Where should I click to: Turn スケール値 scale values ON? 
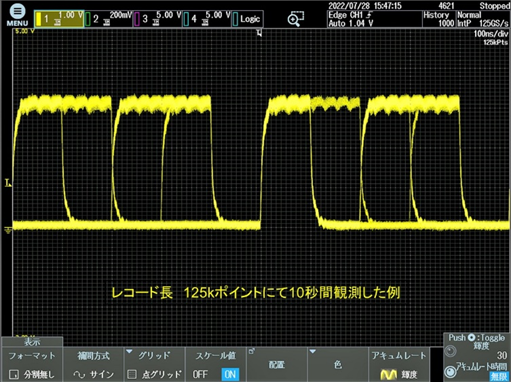(x=230, y=374)
